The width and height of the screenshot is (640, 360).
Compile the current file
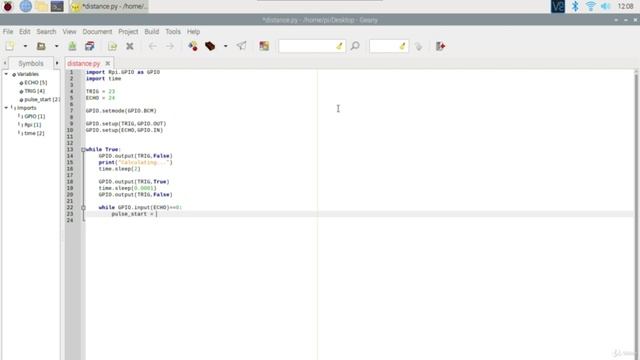[x=193, y=46]
